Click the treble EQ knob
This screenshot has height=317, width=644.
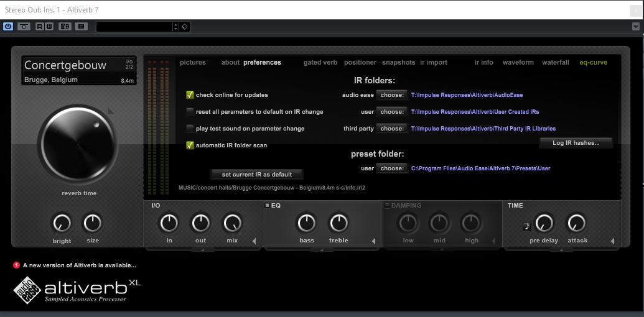338,223
